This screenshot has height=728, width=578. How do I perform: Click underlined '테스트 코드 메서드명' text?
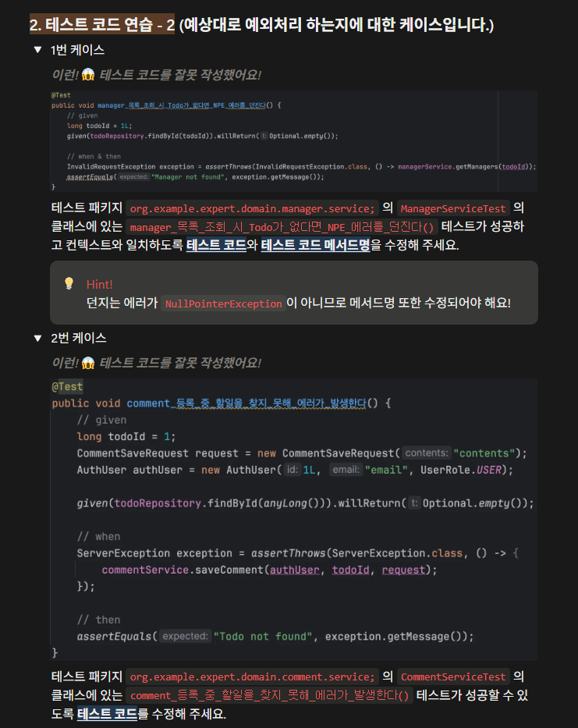click(315, 245)
